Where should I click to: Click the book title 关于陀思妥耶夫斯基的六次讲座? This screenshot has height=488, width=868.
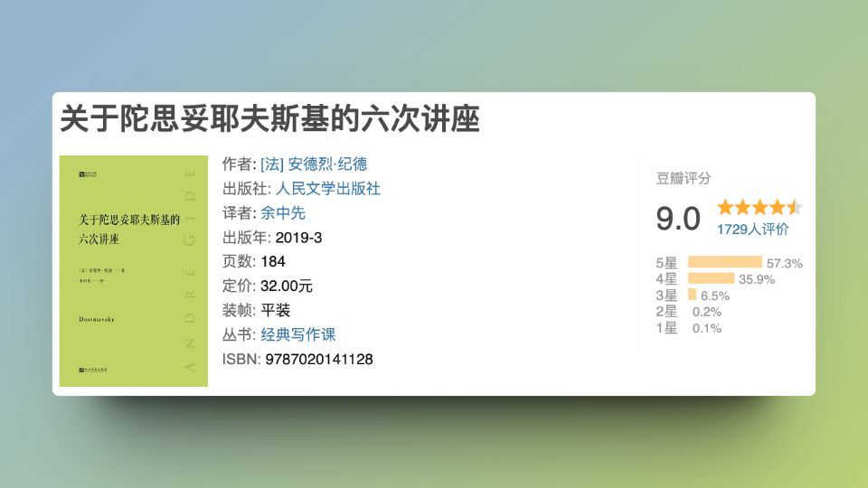(x=269, y=119)
